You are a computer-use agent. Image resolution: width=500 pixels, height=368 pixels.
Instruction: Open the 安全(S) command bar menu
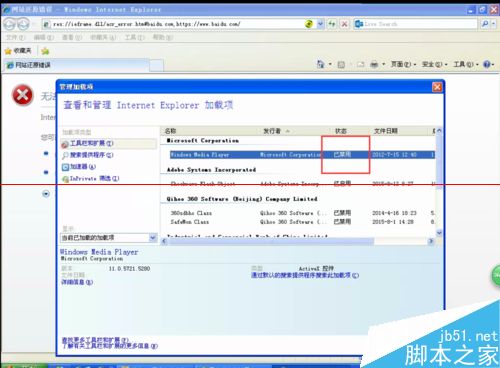tap(435, 64)
